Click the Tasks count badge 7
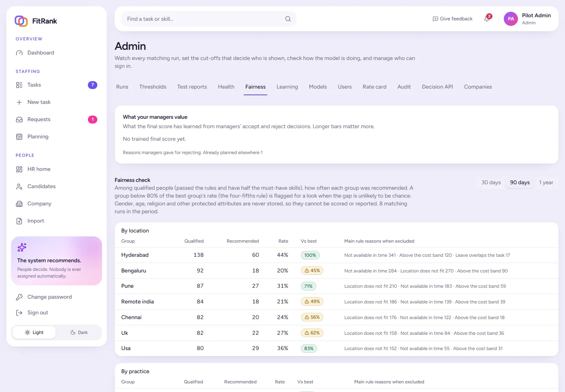565x392 pixels. click(93, 85)
